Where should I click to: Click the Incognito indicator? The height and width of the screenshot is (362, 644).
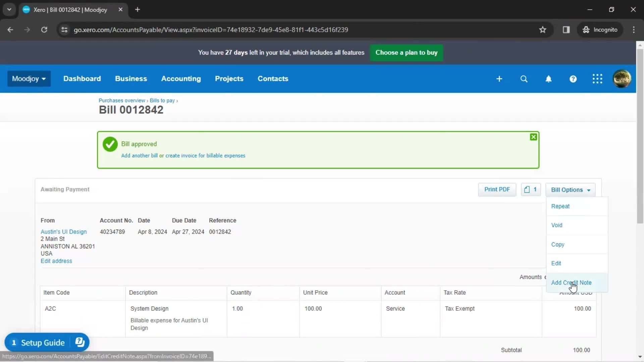tap(600, 30)
